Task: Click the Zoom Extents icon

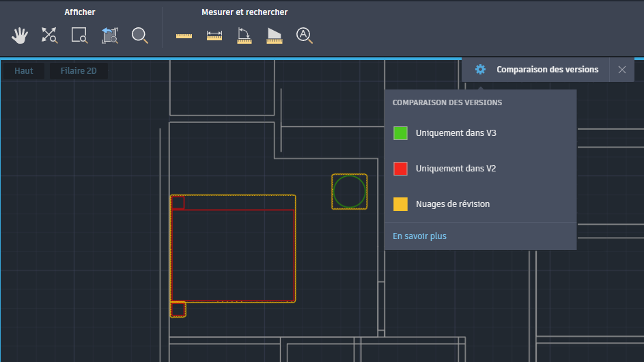Action: tap(49, 36)
